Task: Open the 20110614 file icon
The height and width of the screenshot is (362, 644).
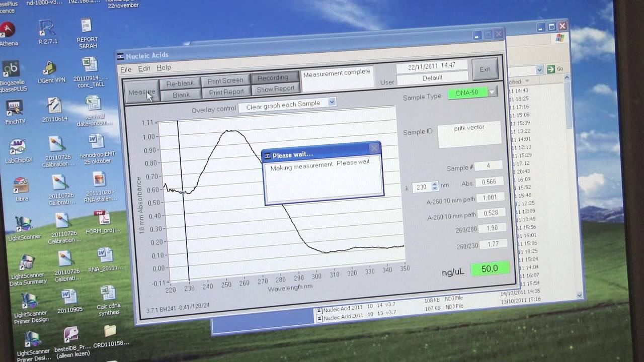Action: (54, 110)
